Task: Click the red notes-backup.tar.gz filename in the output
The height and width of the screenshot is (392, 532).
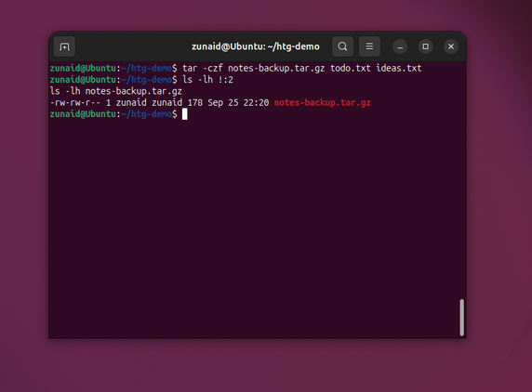Action: 323,103
